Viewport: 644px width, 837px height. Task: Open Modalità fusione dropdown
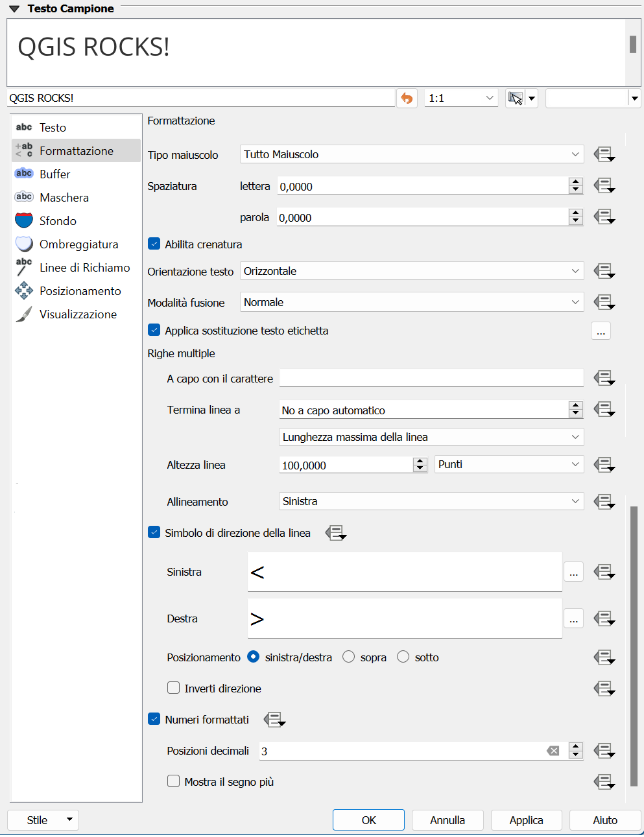point(412,302)
